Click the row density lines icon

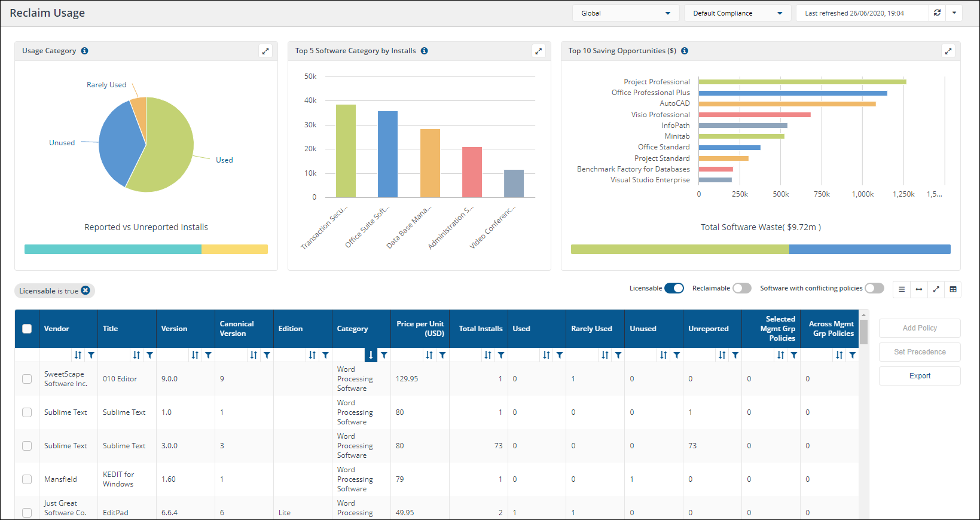tap(902, 289)
